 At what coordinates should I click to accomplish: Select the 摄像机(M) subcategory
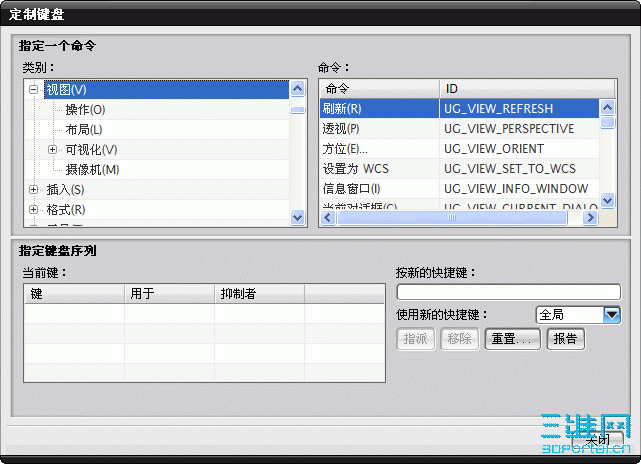click(x=92, y=170)
